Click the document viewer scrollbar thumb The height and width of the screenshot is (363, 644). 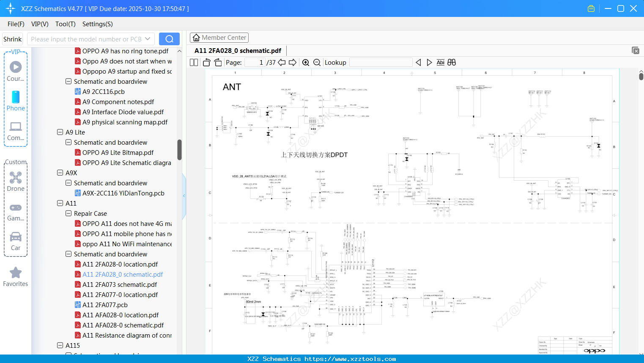pyautogui.click(x=641, y=76)
